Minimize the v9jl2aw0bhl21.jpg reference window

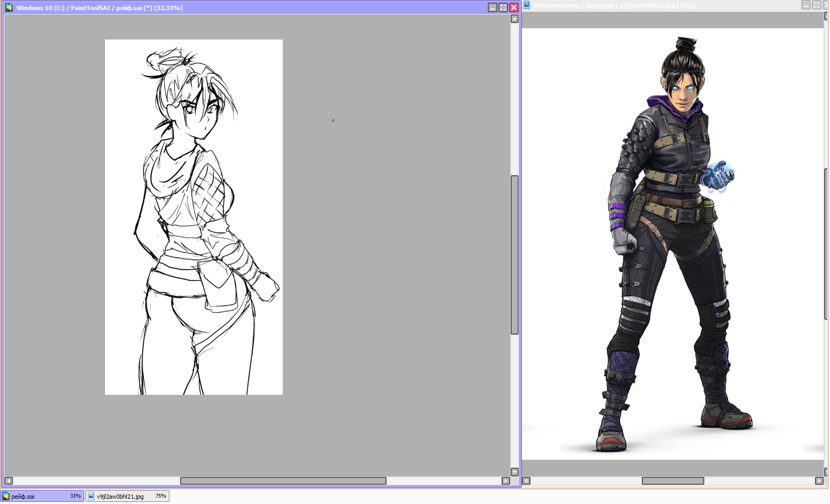pos(806,5)
